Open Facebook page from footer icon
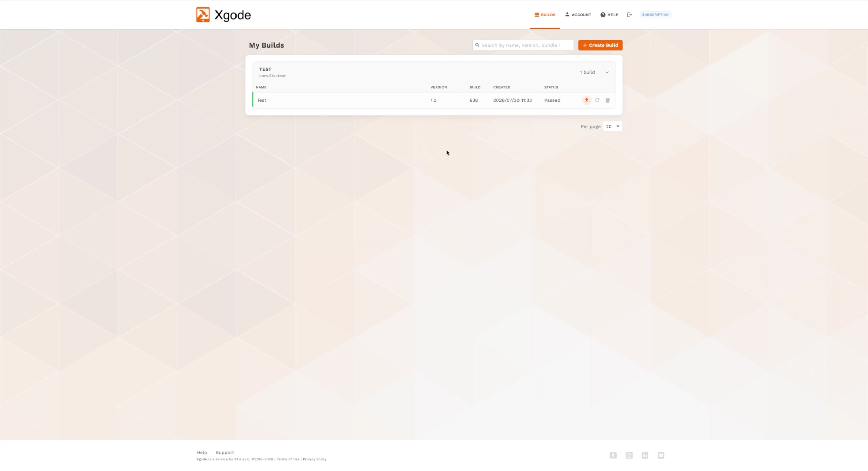This screenshot has width=868, height=471. [x=613, y=455]
